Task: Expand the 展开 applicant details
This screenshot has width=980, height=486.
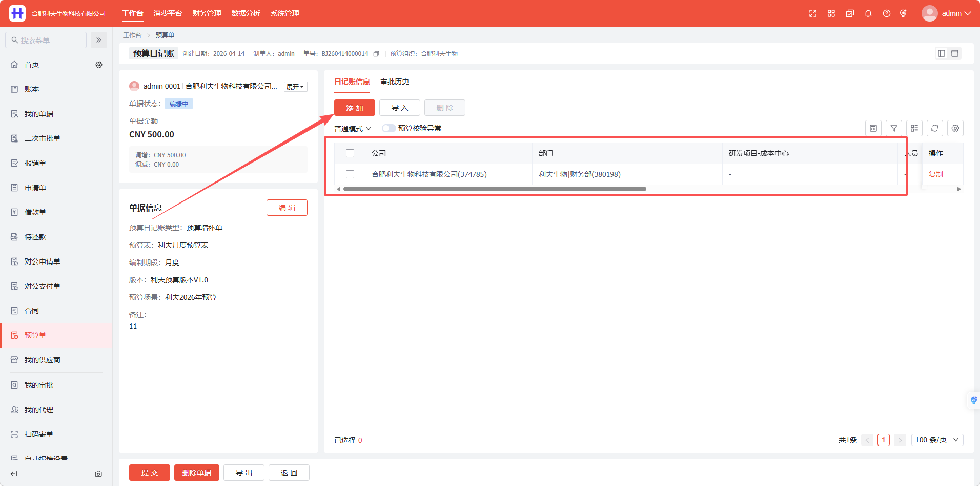Action: coord(296,87)
